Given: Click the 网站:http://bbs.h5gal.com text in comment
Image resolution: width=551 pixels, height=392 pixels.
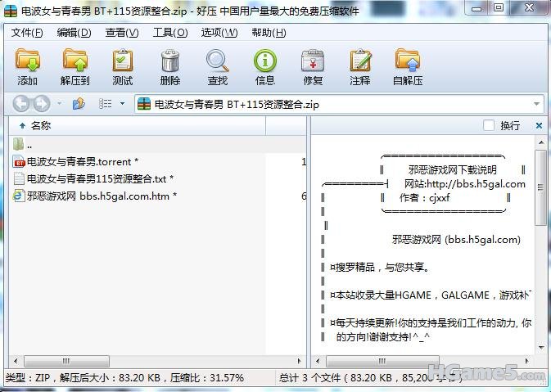Looking at the screenshot, I should [x=464, y=183].
